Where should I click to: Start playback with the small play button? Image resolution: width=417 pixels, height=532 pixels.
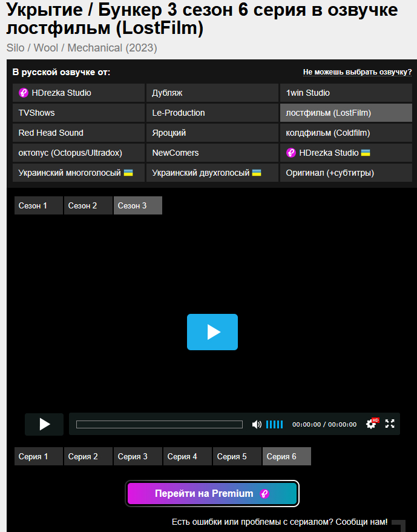click(44, 424)
